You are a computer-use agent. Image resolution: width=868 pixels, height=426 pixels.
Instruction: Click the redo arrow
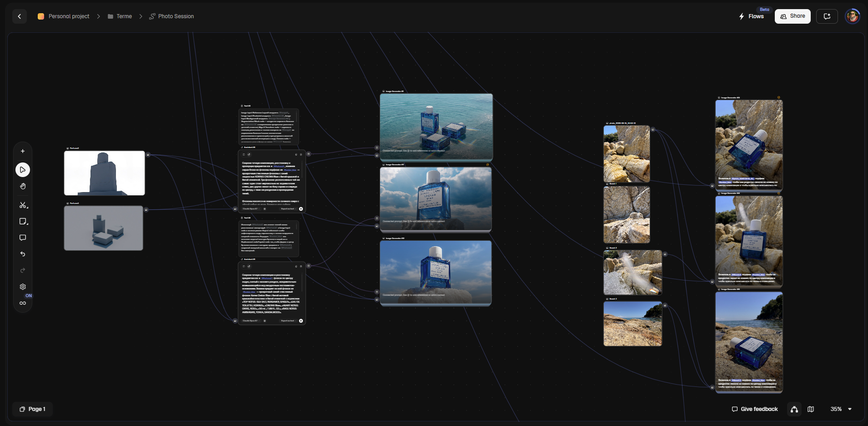pos(23,271)
